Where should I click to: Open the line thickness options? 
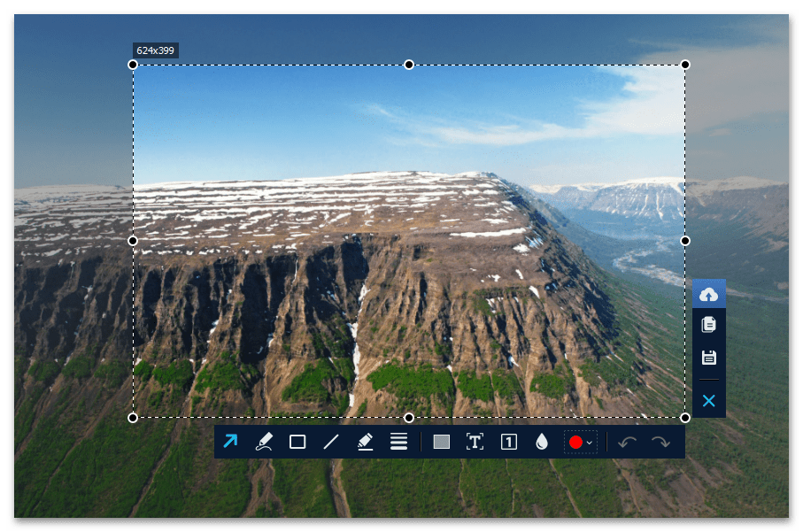pos(398,442)
